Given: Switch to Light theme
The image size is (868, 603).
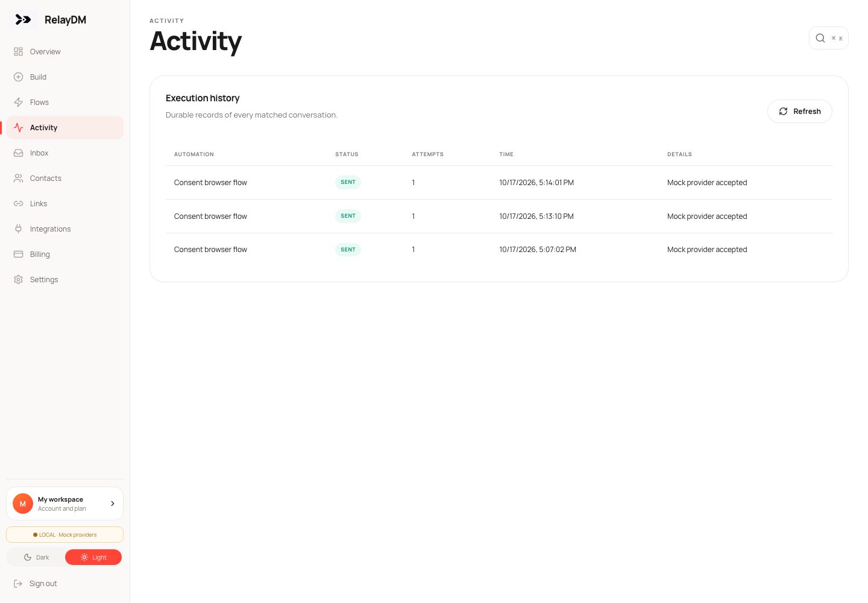Looking at the screenshot, I should [x=93, y=558].
